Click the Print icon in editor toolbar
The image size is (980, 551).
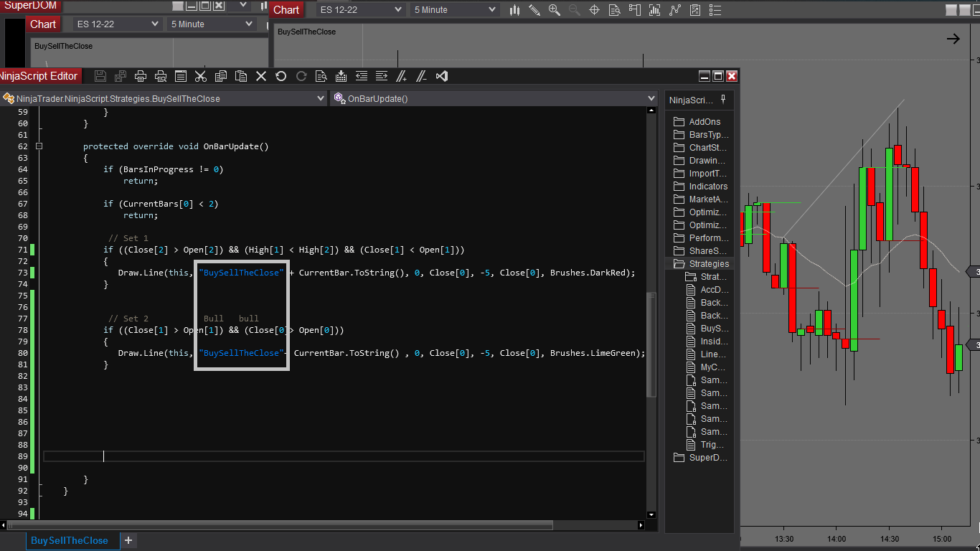coord(141,76)
